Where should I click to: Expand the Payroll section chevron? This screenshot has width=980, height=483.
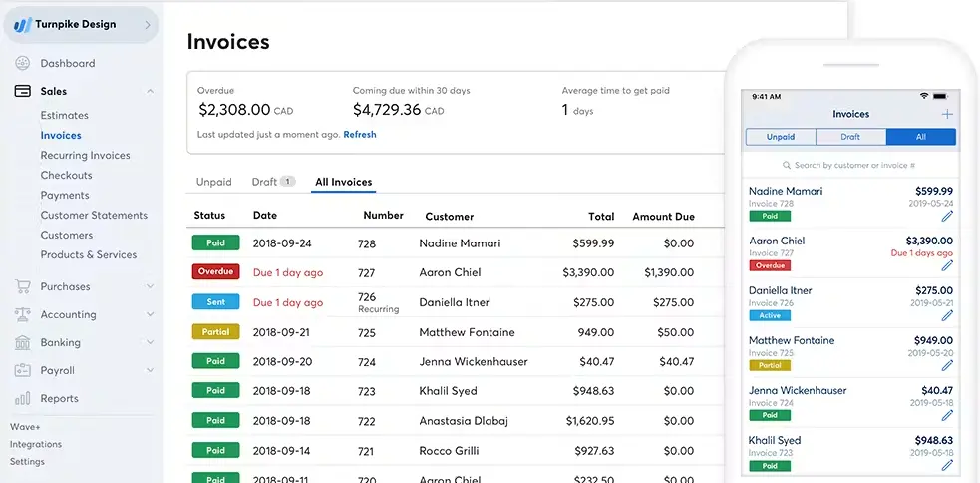[x=150, y=370]
